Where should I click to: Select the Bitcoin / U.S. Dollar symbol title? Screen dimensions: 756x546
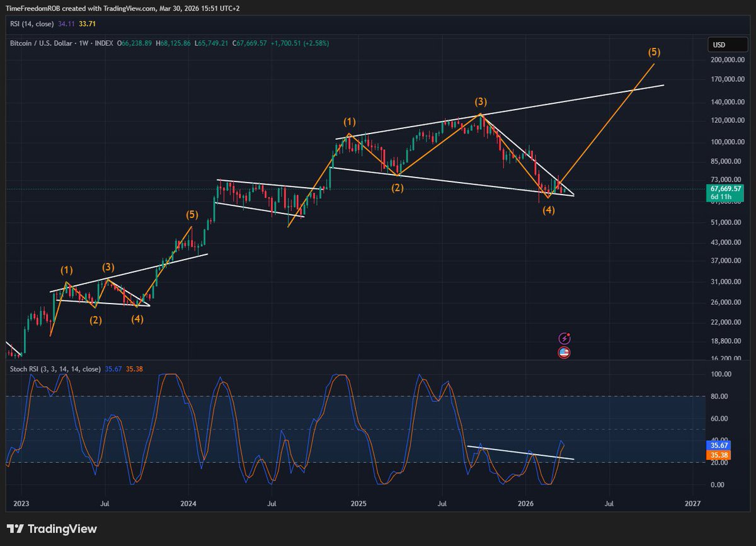pos(42,43)
